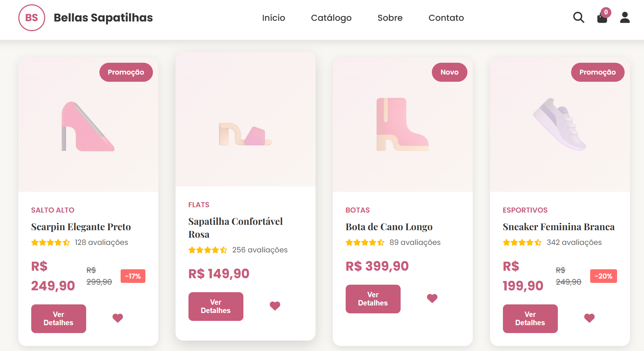Open the search icon in the header
Viewport: 644px width, 351px height.
pyautogui.click(x=578, y=17)
